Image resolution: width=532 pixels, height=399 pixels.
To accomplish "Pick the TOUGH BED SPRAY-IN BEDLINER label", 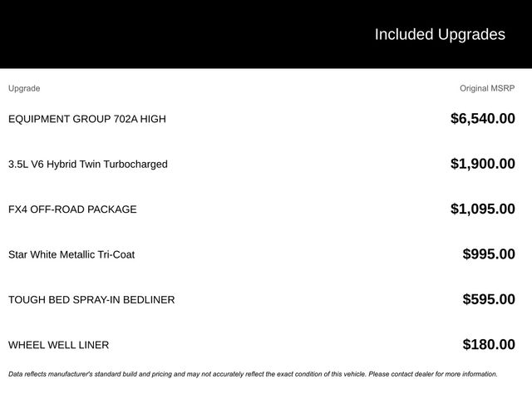I will [x=91, y=299].
